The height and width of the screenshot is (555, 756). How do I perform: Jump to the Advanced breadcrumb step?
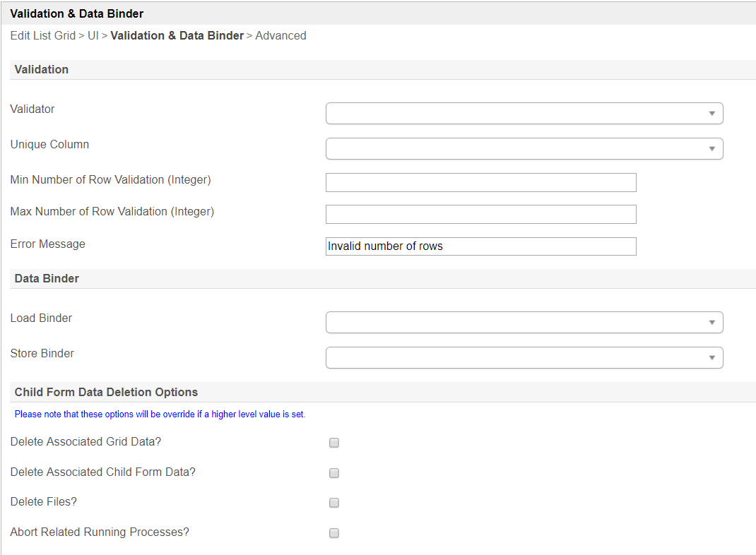pos(280,35)
